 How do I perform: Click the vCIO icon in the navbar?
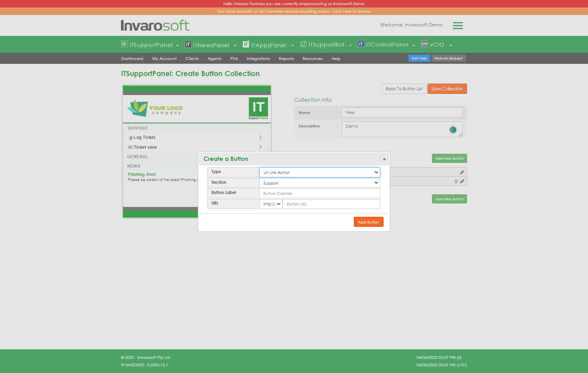[x=424, y=44]
